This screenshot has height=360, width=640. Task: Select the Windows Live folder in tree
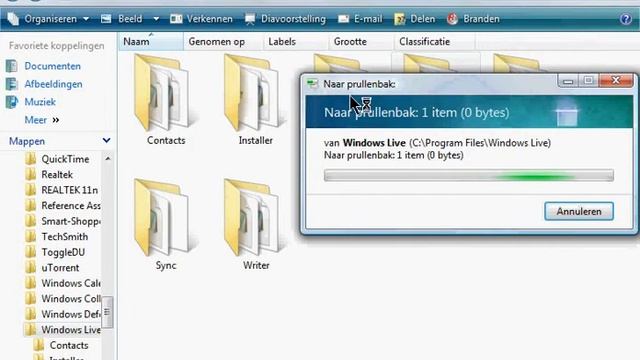71,329
